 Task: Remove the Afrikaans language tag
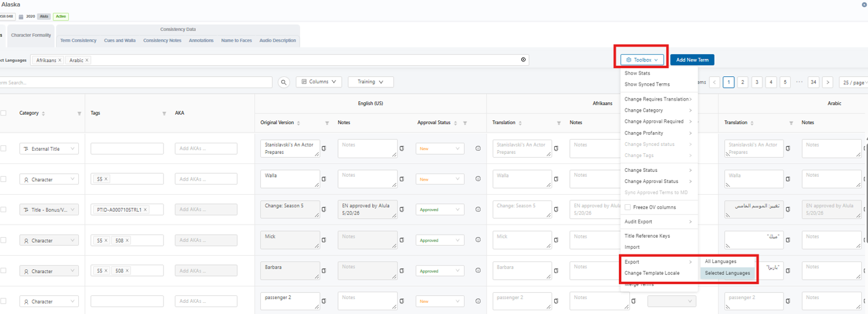(x=60, y=60)
